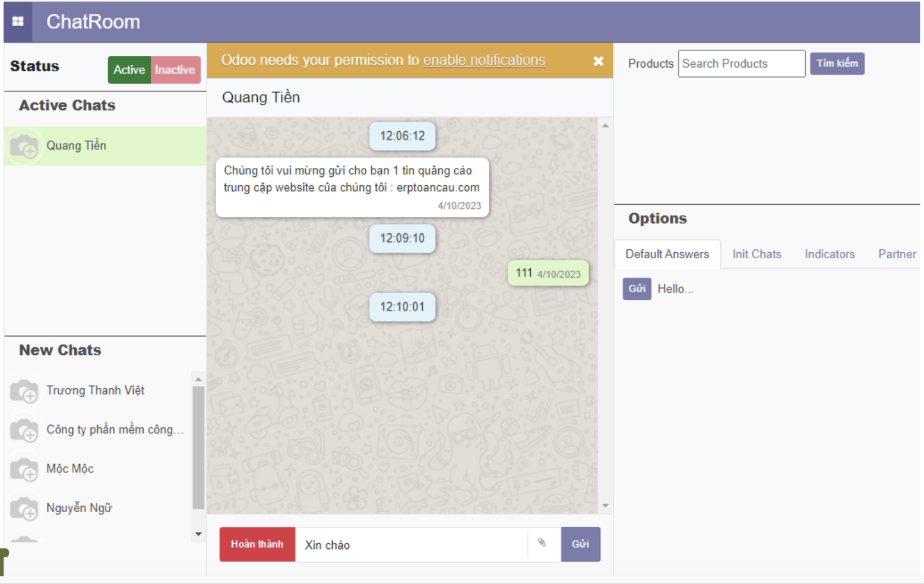The image size is (924, 584).
Task: Click Trương Thanh Việt avatar icon
Action: [24, 391]
